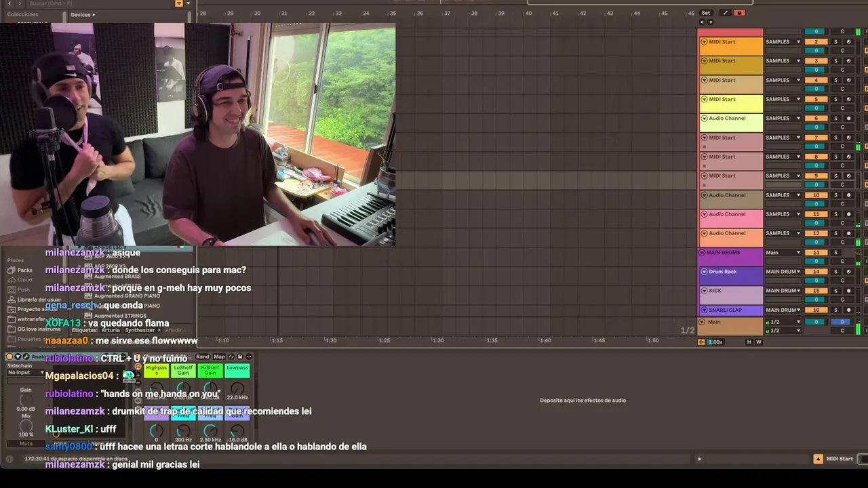Click the Gain knob in the device
The width and height of the screenshot is (868, 488).
coord(26,400)
